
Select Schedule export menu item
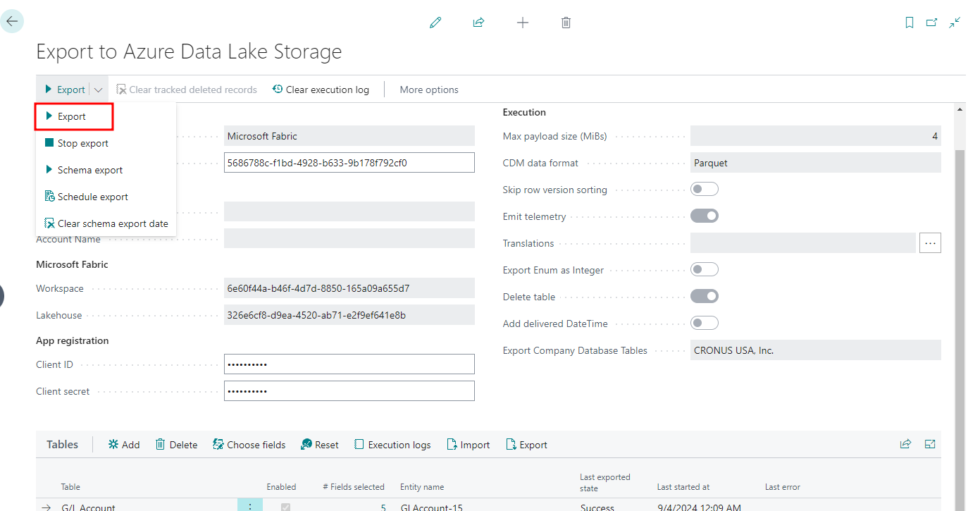click(106, 197)
